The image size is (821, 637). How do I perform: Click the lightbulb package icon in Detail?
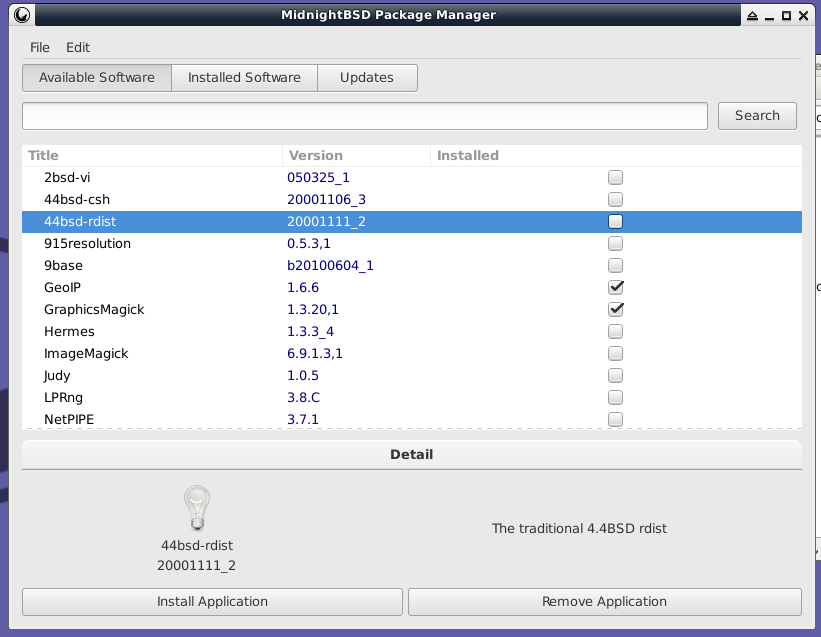point(197,508)
